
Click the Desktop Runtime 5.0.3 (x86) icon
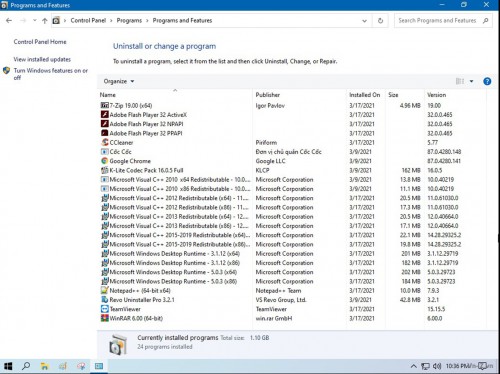[x=105, y=281]
